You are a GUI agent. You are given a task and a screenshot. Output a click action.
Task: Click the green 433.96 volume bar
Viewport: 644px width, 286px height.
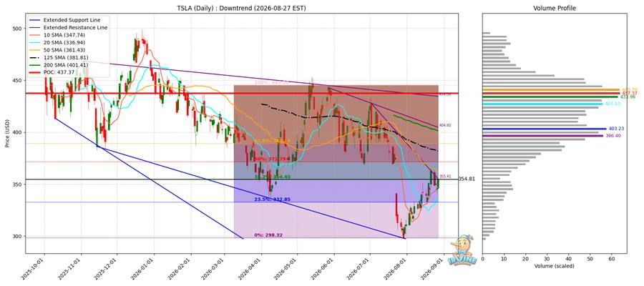pyautogui.click(x=551, y=97)
